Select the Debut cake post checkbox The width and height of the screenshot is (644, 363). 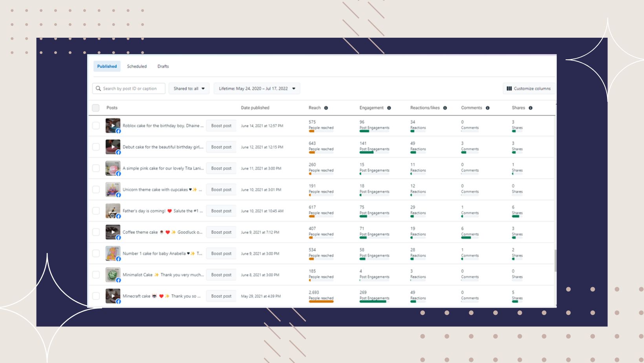(96, 147)
